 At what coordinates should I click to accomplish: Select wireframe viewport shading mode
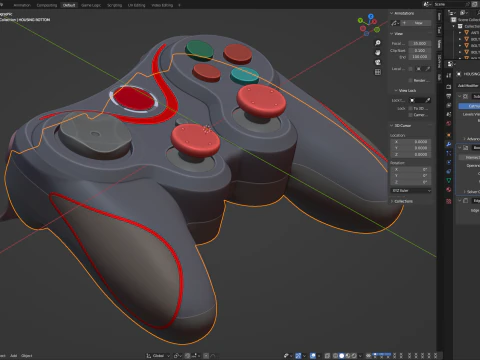(x=335, y=356)
